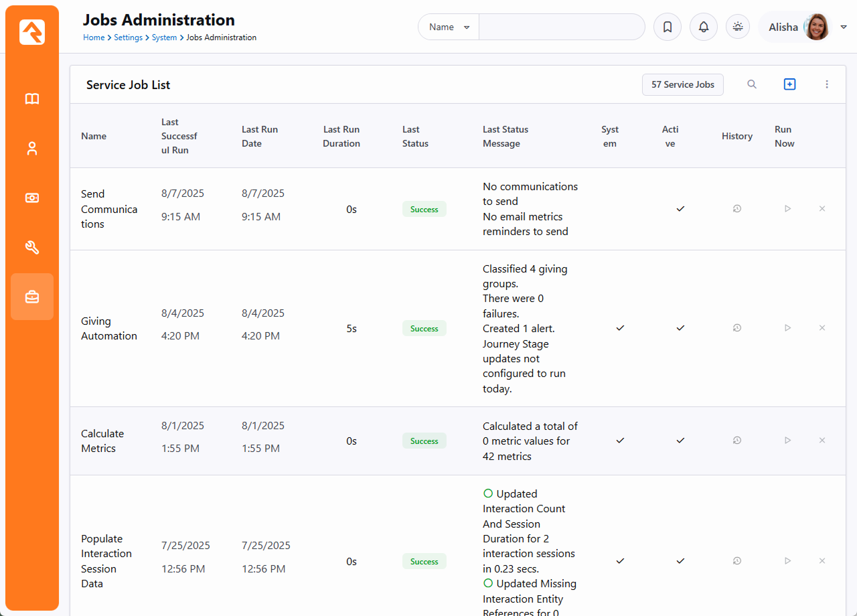Expand the Alisha user profile dropdown arrow
Image resolution: width=857 pixels, height=616 pixels.
click(844, 27)
